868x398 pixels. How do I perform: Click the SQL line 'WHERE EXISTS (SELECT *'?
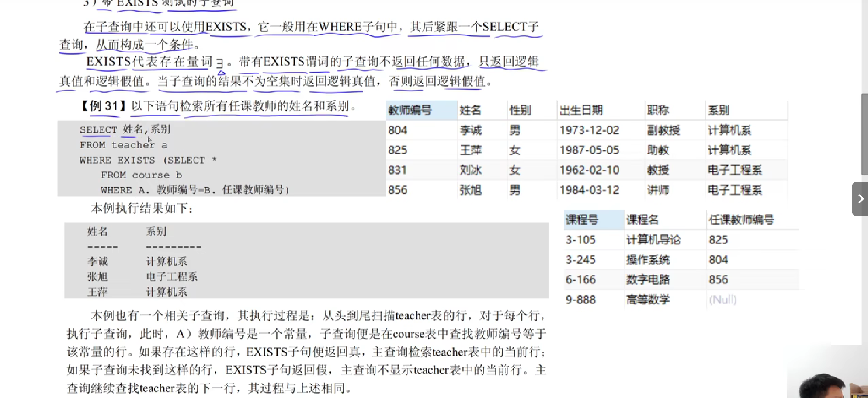[148, 160]
